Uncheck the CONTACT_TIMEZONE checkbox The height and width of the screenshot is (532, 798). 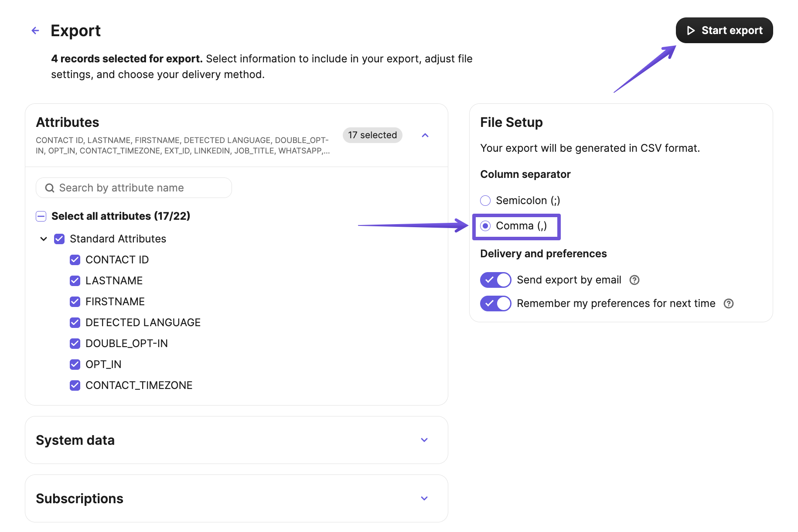(x=75, y=385)
